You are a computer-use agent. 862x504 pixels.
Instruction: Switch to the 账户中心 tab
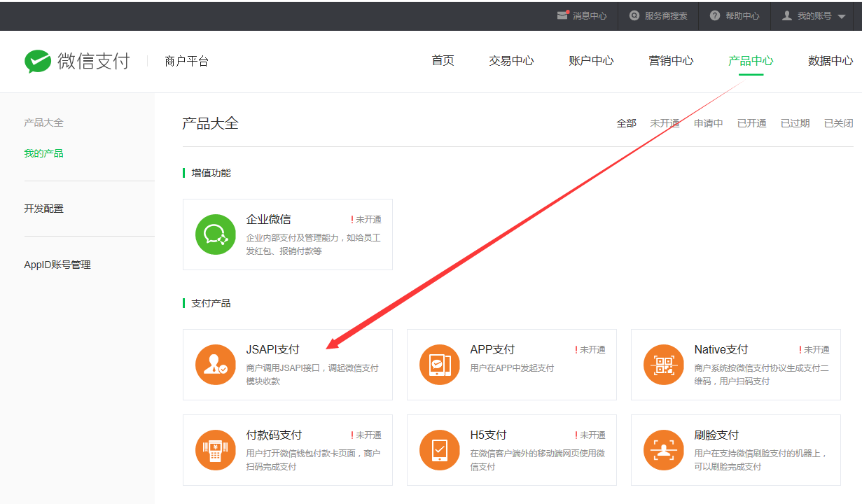591,61
